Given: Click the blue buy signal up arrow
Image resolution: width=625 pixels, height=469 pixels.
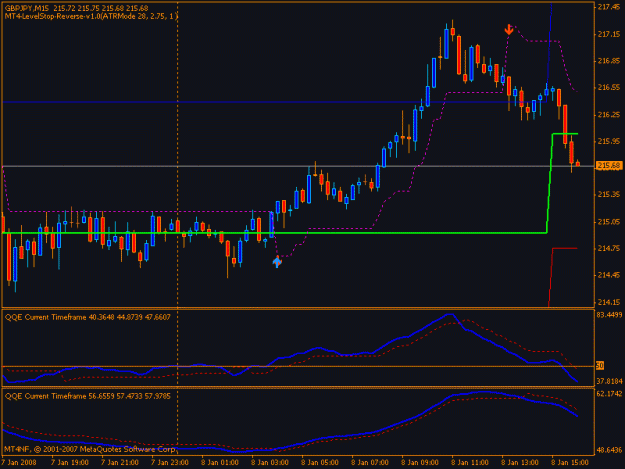Looking at the screenshot, I should click(x=277, y=262).
